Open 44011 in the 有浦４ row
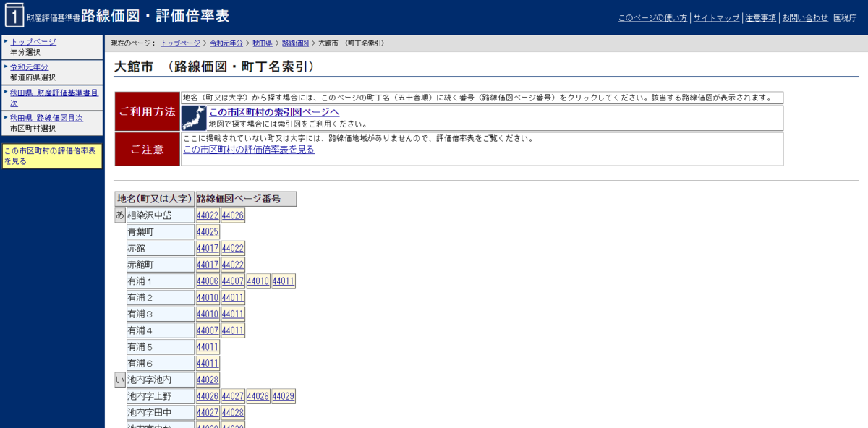Screen dimensions: 868x428 [233, 330]
